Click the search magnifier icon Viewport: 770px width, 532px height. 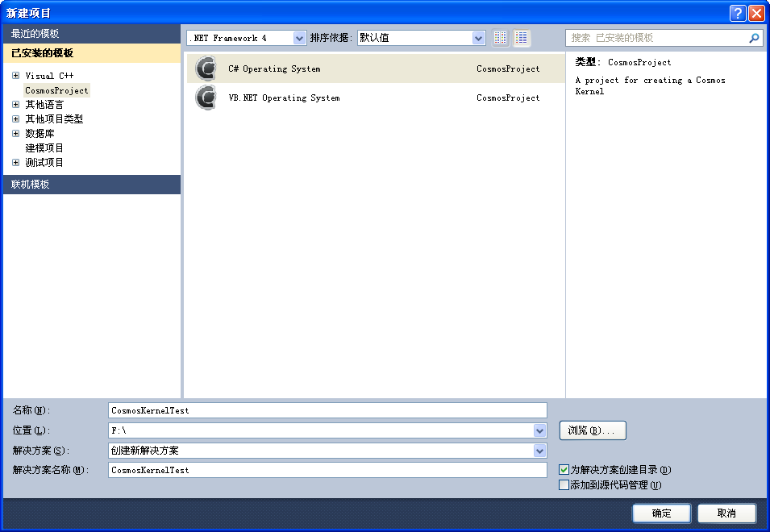coord(754,38)
